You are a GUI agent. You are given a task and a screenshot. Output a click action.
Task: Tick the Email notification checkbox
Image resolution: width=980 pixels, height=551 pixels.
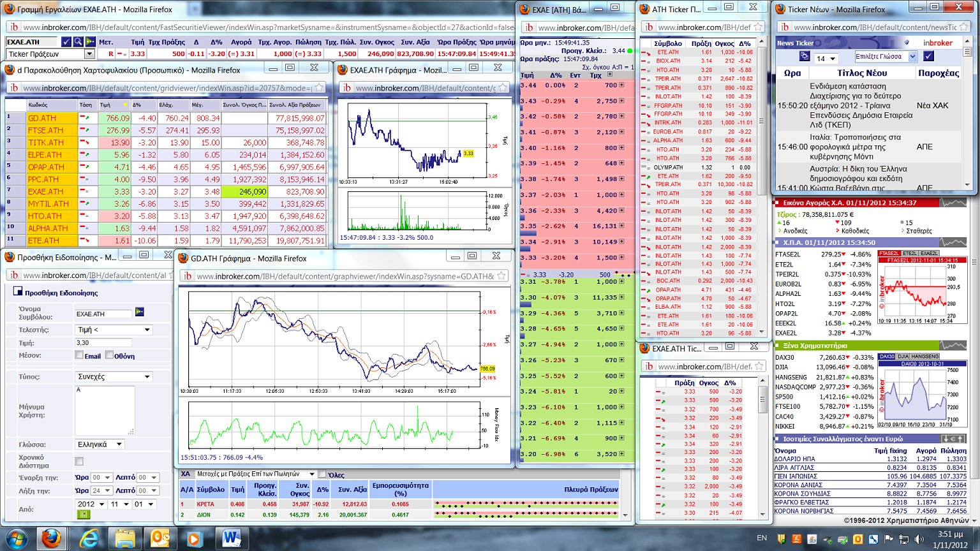point(79,355)
